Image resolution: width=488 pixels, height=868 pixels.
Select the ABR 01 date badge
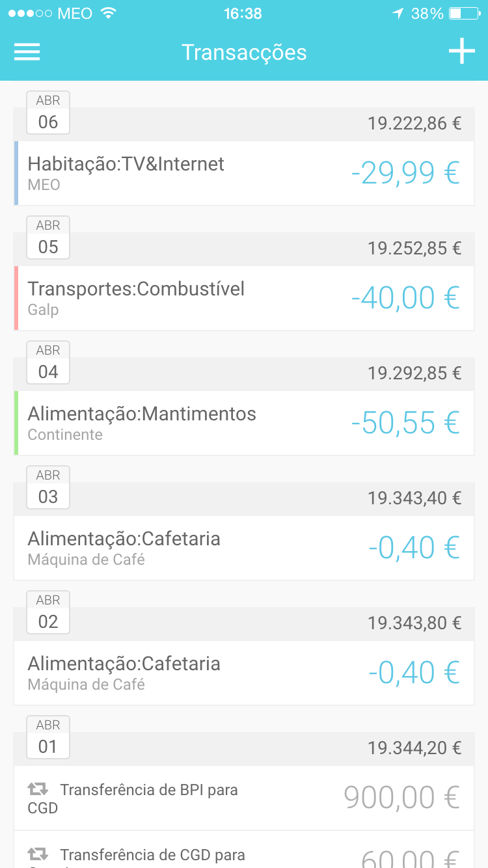48,738
